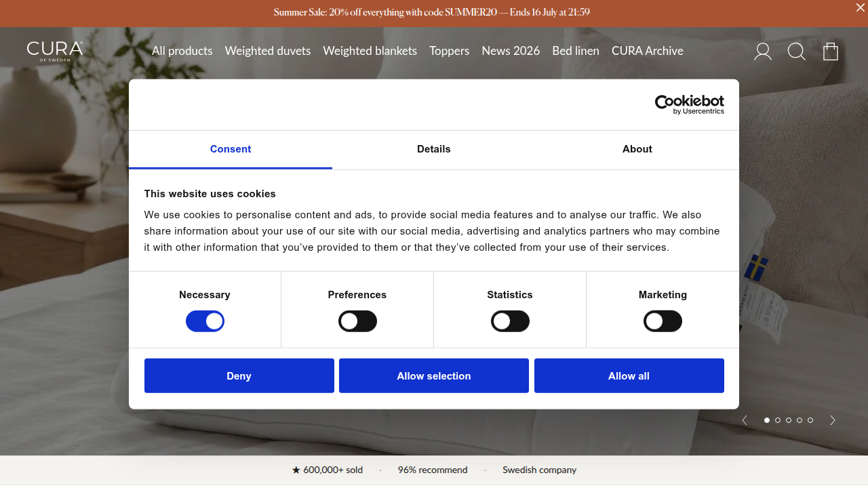868x488 pixels.
Task: Open the shopping bag cart icon
Action: [x=831, y=52]
